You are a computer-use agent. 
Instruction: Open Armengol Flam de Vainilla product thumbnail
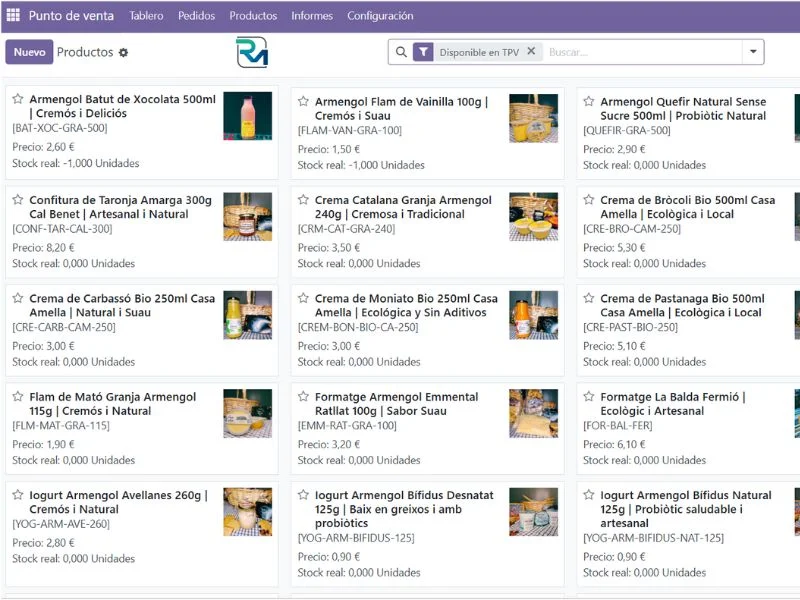(x=533, y=118)
